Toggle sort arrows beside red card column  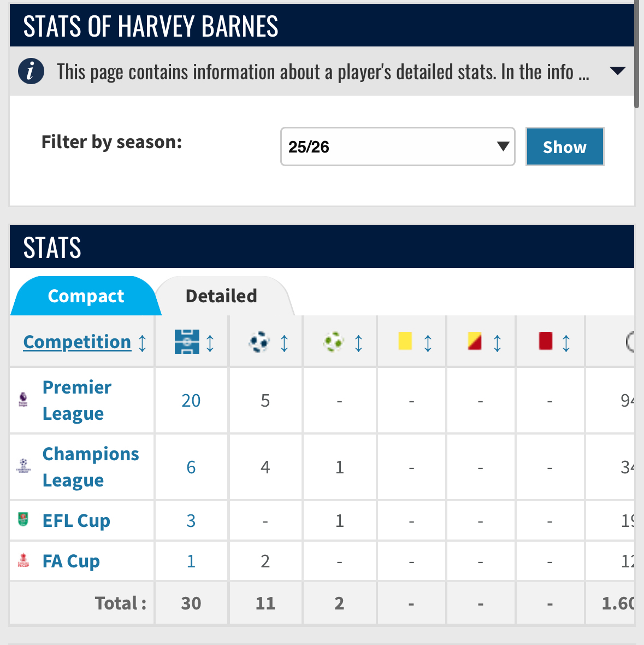click(566, 343)
